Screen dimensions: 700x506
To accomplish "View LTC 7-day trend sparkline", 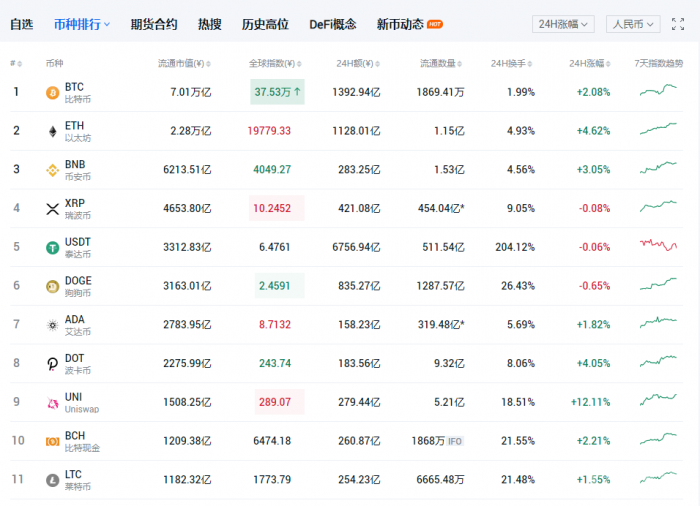I will pos(658,477).
